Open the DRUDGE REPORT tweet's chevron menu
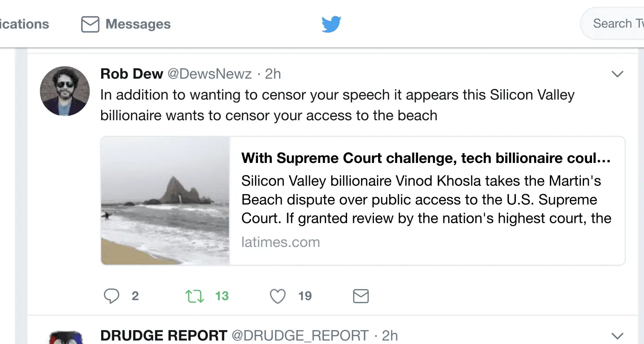This screenshot has height=344, width=644. pyautogui.click(x=617, y=336)
